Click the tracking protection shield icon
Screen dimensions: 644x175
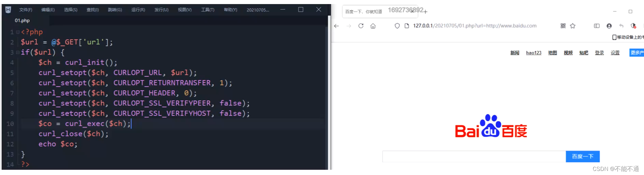coord(397,26)
